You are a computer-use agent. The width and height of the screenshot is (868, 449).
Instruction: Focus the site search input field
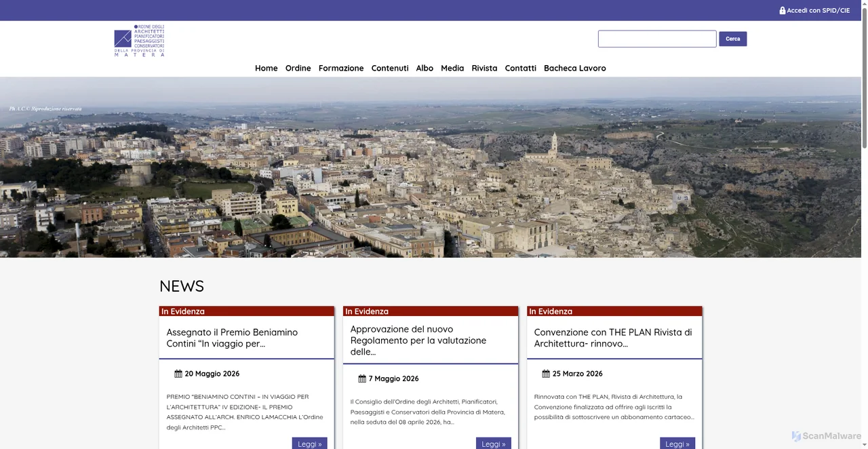click(657, 39)
